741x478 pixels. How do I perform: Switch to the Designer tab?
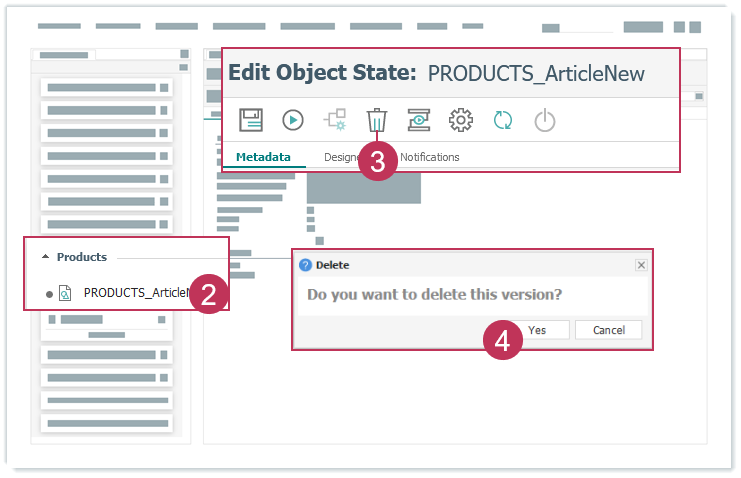point(341,157)
